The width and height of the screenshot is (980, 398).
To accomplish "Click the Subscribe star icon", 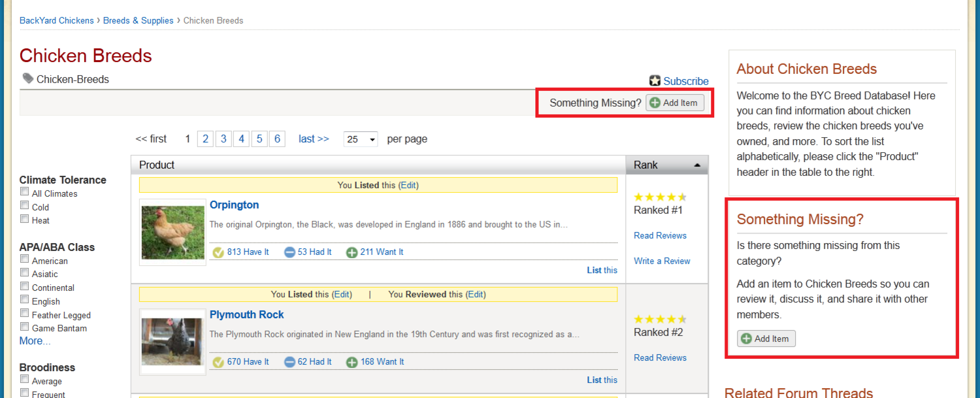I will coord(655,81).
